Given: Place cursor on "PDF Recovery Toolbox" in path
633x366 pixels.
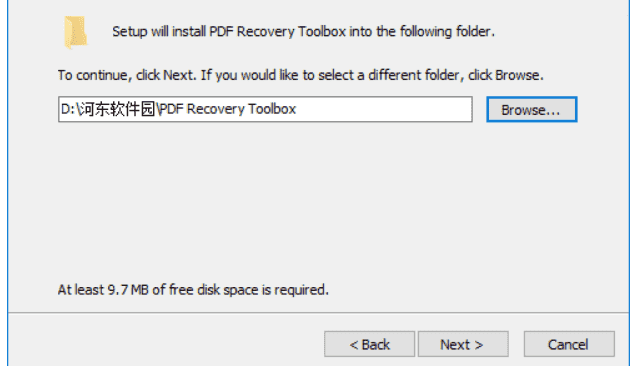Looking at the screenshot, I should (228, 109).
